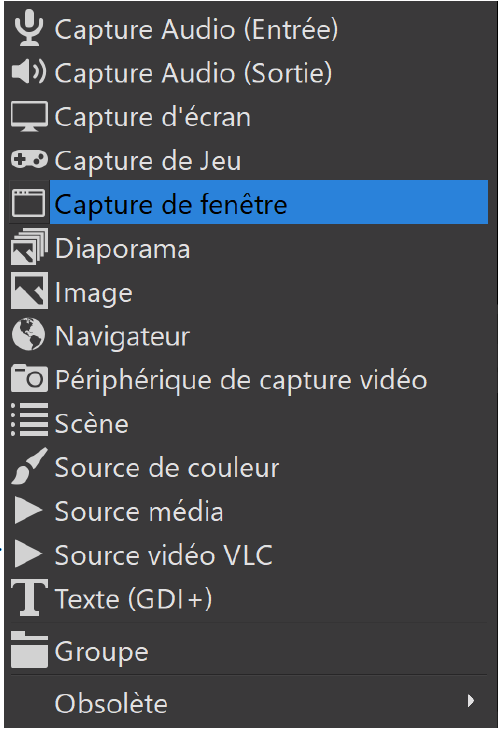This screenshot has width=503, height=733.
Task: Click the play icon beside Source média
Action: click(28, 510)
